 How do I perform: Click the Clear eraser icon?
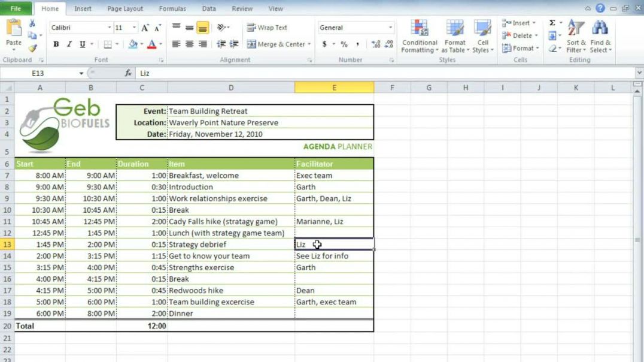[552, 49]
